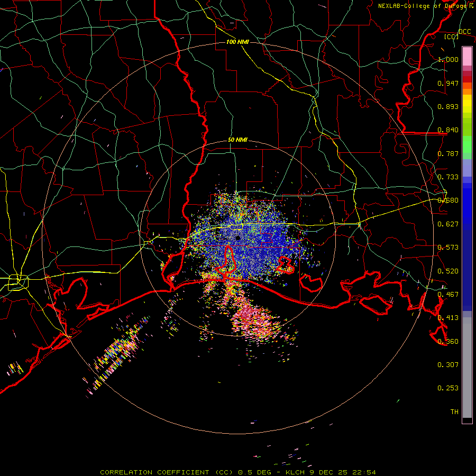Click the 0.413 color scale value
Viewport: 476px width, 476px height.
click(x=448, y=318)
